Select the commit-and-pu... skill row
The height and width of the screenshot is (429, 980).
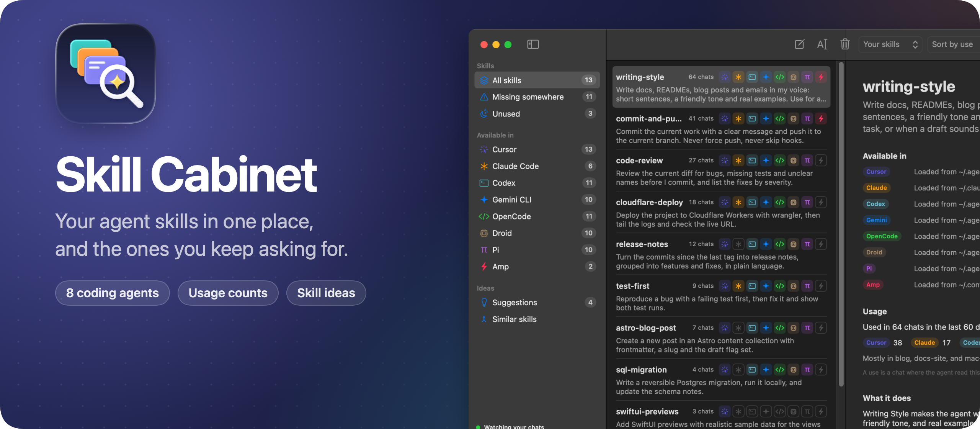tap(721, 129)
